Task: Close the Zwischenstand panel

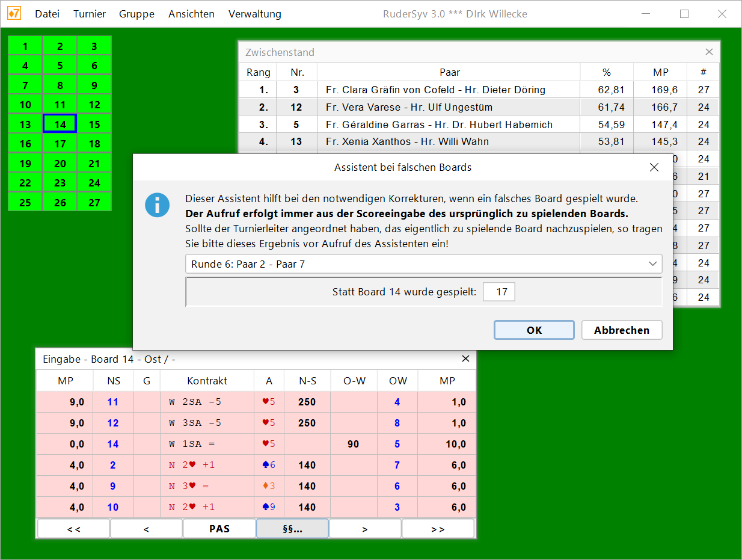Action: click(709, 52)
